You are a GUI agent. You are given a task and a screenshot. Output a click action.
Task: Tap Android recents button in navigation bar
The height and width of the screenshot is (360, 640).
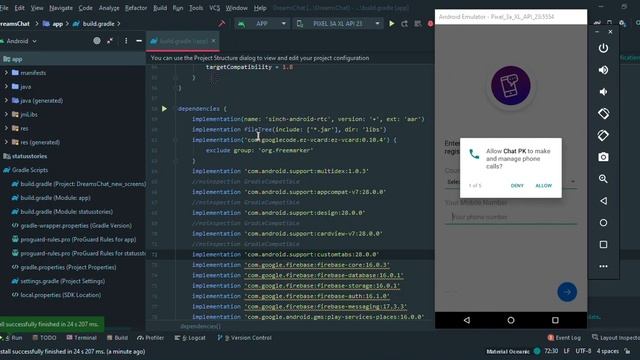pyautogui.click(x=555, y=320)
